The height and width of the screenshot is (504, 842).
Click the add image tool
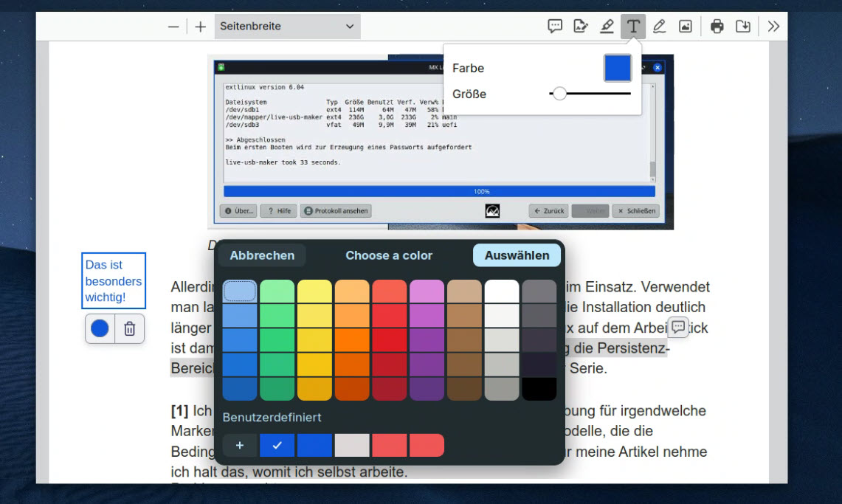click(686, 27)
